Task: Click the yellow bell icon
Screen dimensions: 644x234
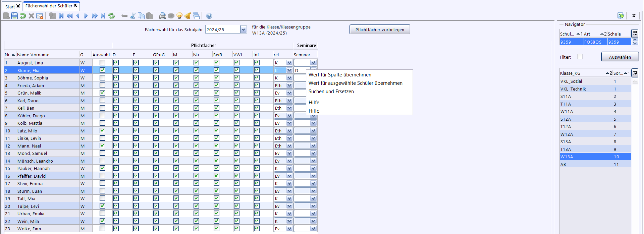Action: click(x=188, y=16)
